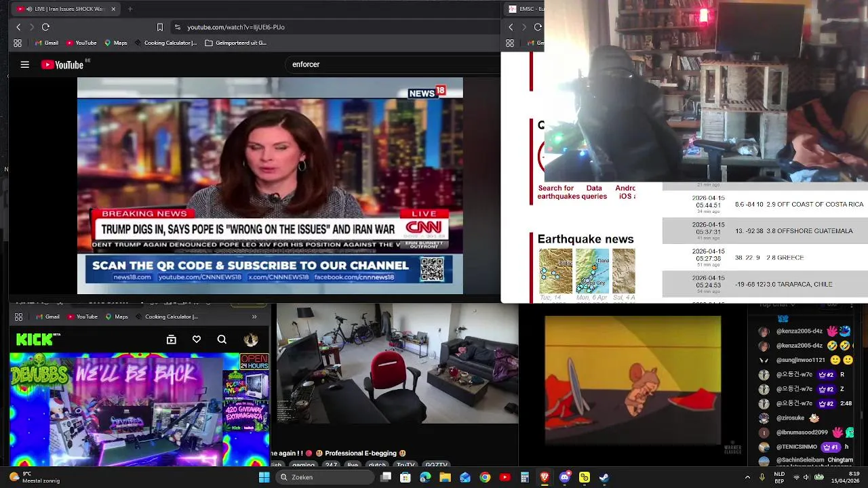Click the YouTube search field containing 'enforcer'
The height and width of the screenshot is (488, 868).
(x=393, y=64)
